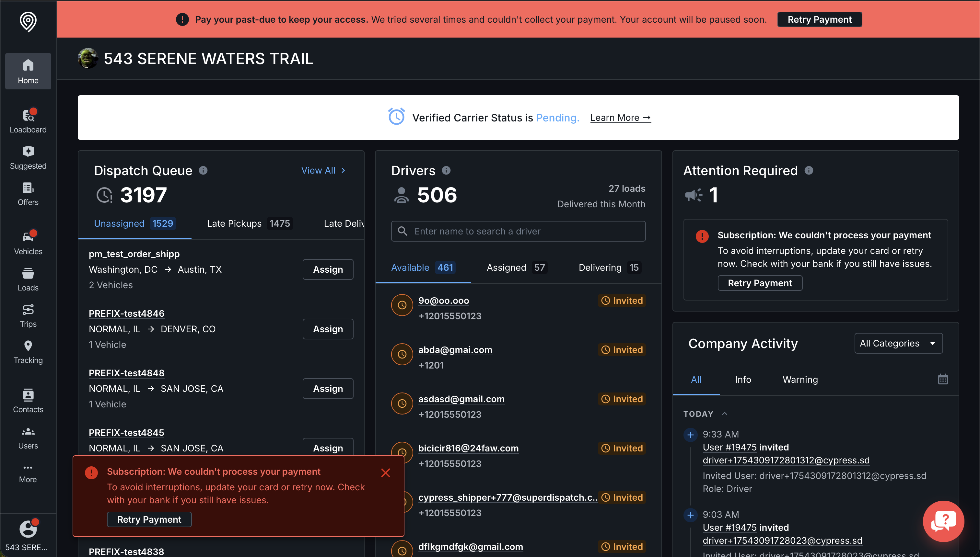Viewport: 980px width, 557px height.
Task: Open the All Categories dropdown
Action: [x=898, y=343]
